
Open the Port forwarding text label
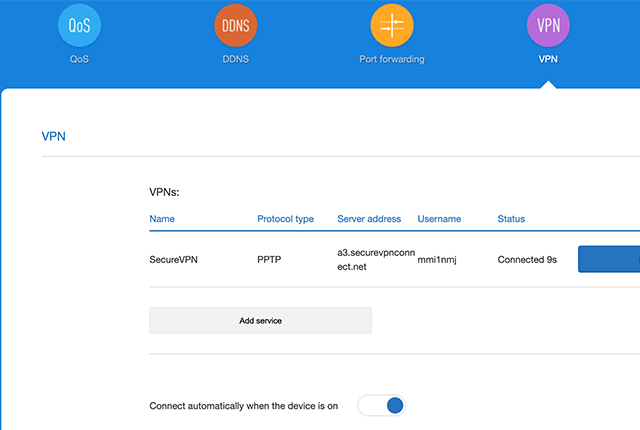(391, 59)
